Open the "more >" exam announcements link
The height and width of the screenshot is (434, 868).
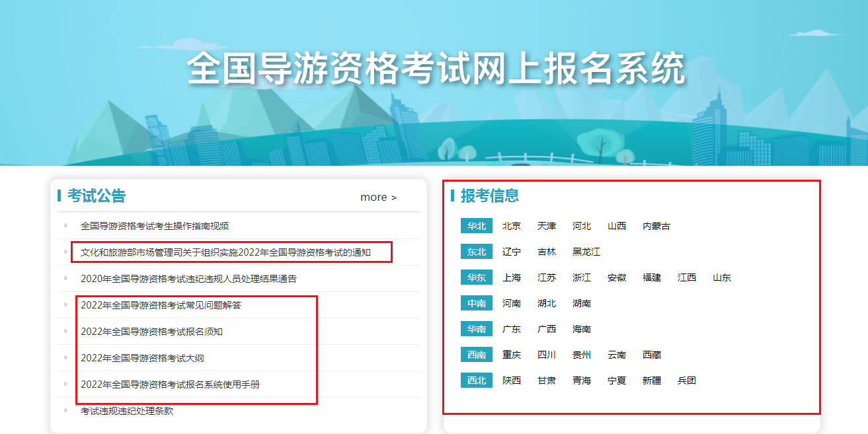[378, 197]
